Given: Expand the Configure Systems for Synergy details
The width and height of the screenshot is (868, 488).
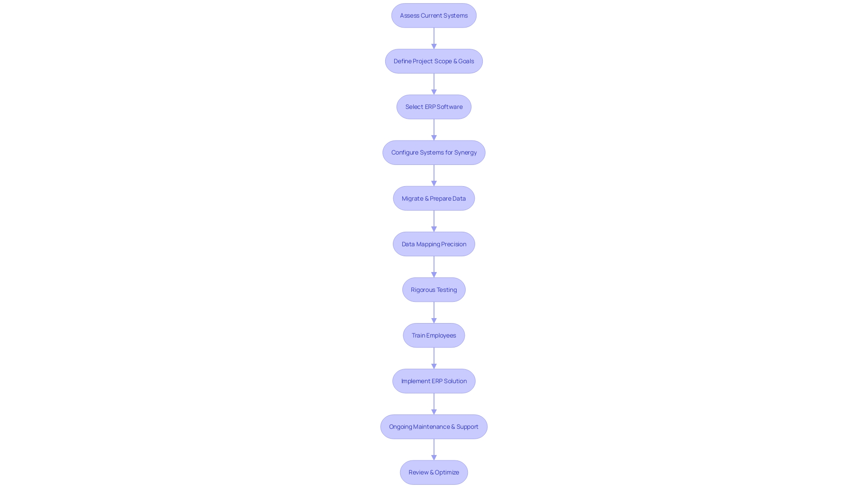Looking at the screenshot, I should tap(434, 152).
